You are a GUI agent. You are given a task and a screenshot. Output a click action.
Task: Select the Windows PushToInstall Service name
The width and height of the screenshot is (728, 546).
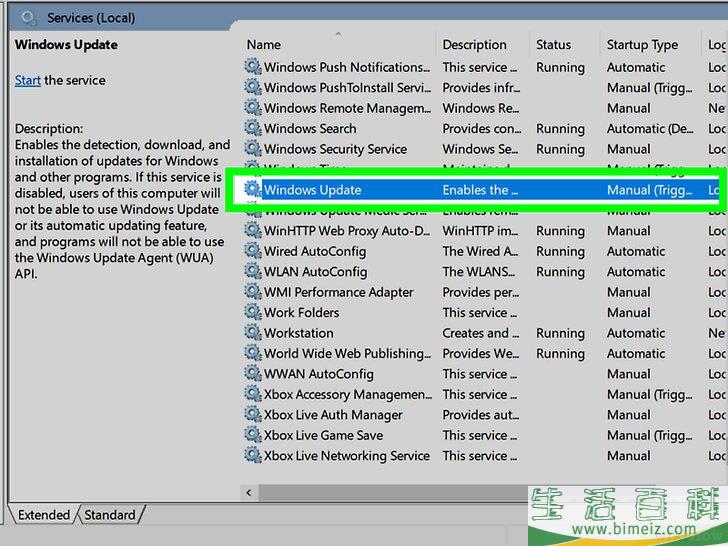[x=347, y=88]
